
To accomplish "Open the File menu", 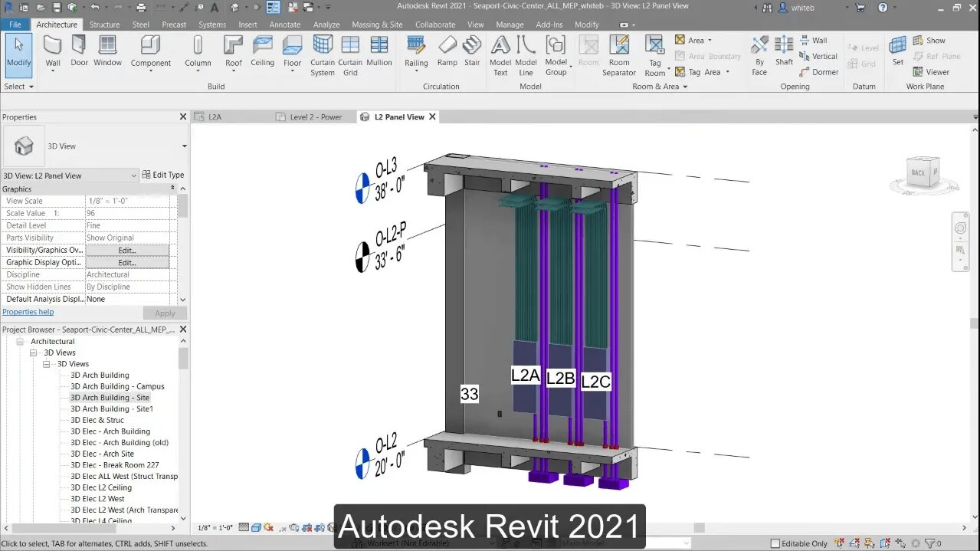I will 15,25.
